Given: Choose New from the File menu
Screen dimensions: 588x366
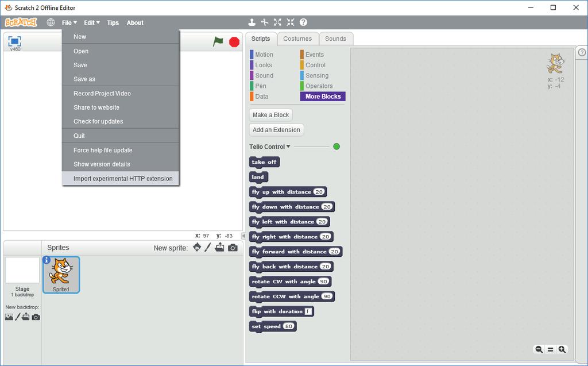Looking at the screenshot, I should coord(121,37).
